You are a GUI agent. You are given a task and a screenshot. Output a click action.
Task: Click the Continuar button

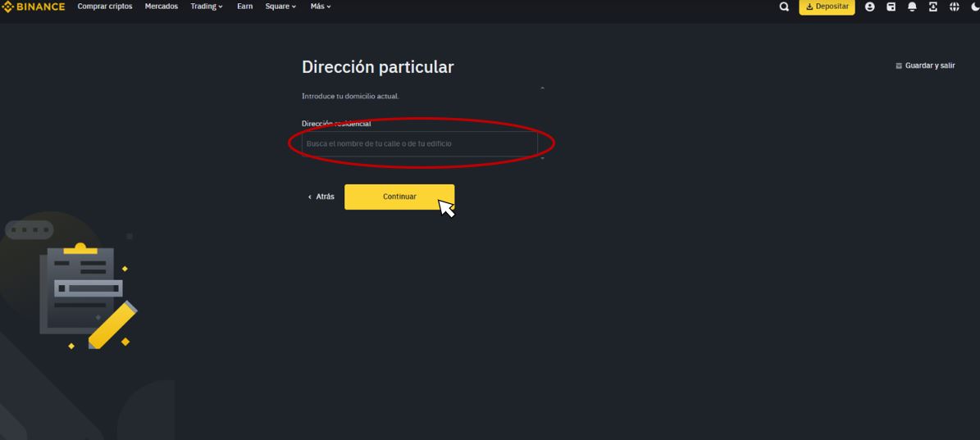[399, 197]
